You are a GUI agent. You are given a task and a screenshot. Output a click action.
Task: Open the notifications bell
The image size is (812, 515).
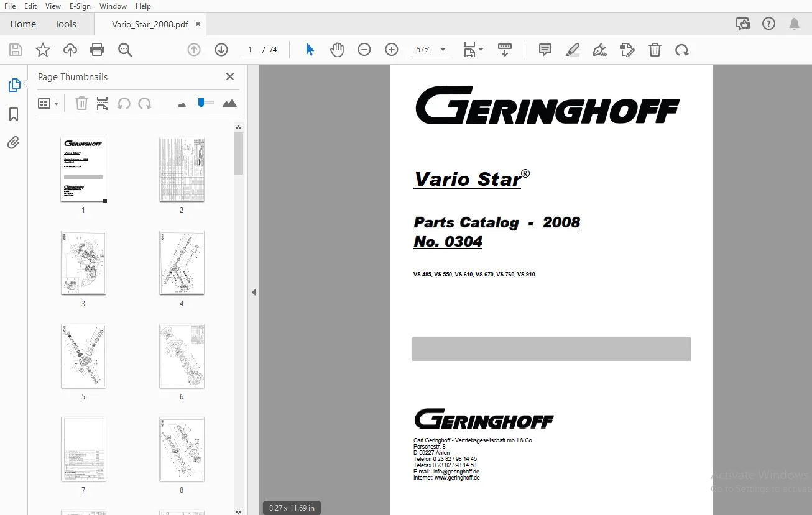pos(794,24)
